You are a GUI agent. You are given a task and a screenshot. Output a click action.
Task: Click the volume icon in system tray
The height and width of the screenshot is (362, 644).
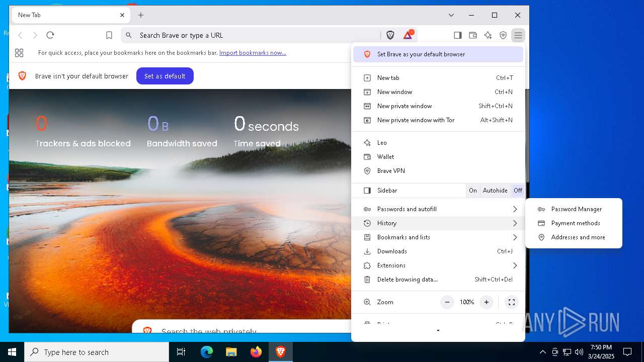pos(579,352)
